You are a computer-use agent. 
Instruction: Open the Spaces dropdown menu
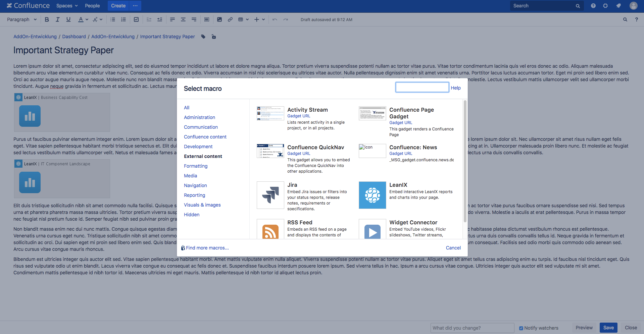click(x=67, y=6)
